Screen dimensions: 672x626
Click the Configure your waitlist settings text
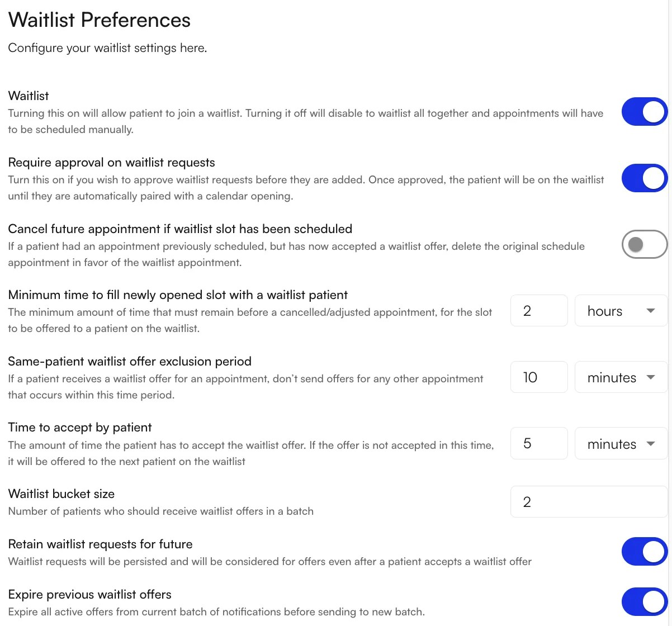[107, 48]
